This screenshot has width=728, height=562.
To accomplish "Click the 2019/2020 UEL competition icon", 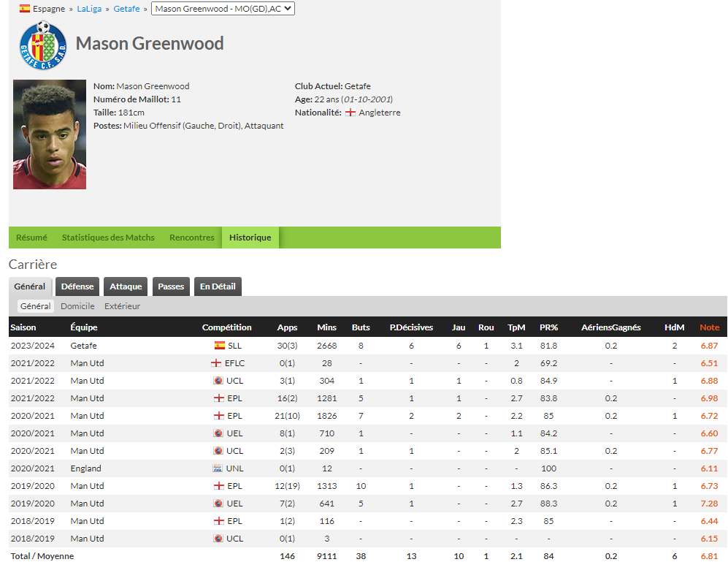I will (218, 504).
